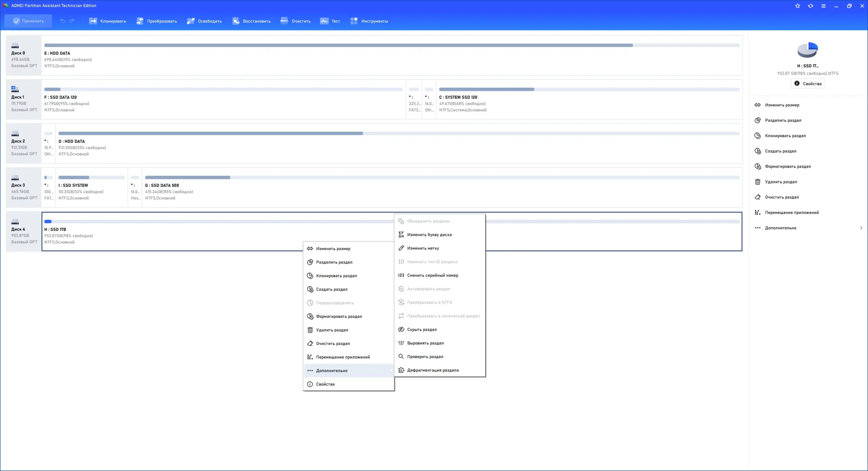Viewport: 868px width, 471px height.
Task: Click the refresh icon in title bar
Action: [810, 6]
